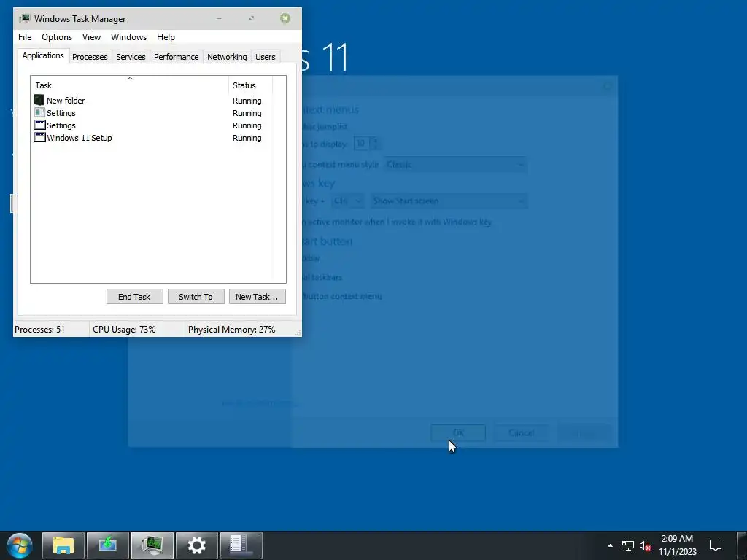
Task: Click the muted volume tray icon
Action: click(x=645, y=545)
